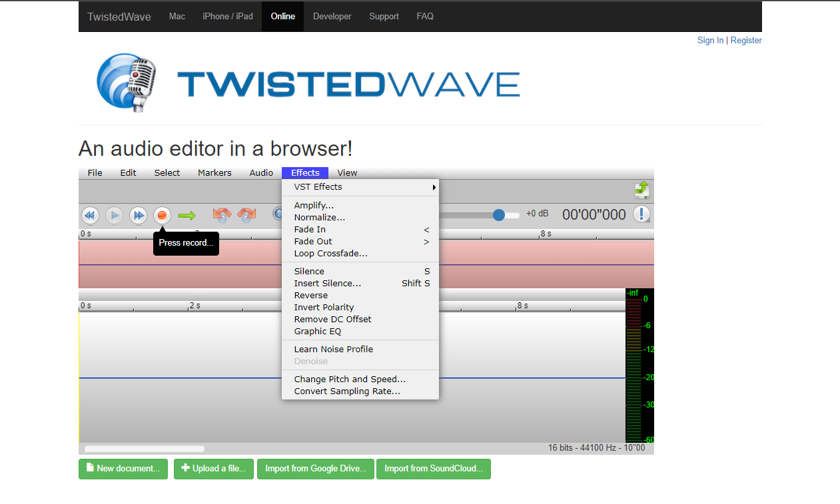Viewport: 840px width, 504px height.
Task: Click the TWISTEDWAVE banner title text
Action: pyautogui.click(x=348, y=85)
